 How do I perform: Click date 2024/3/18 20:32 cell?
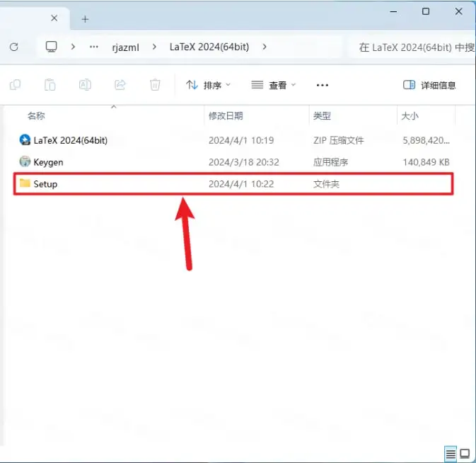pyautogui.click(x=244, y=162)
